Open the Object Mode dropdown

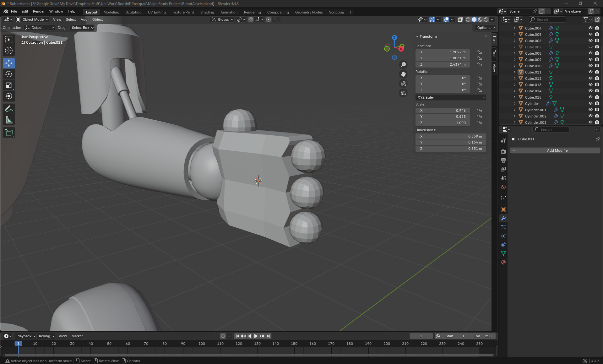32,19
